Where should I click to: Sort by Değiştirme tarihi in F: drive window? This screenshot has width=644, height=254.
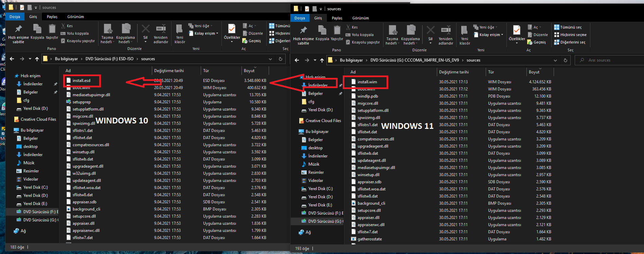(169, 71)
